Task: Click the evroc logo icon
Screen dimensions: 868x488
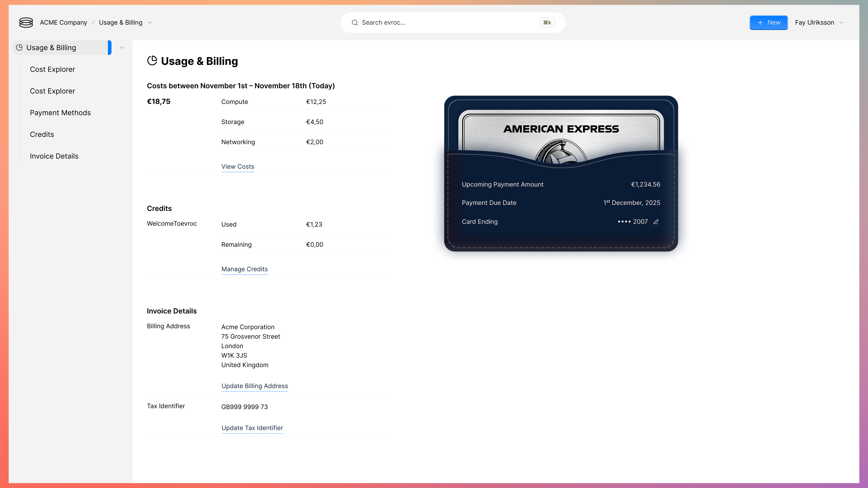Action: click(x=26, y=23)
